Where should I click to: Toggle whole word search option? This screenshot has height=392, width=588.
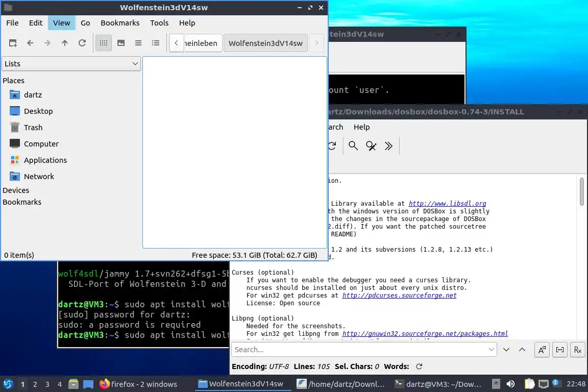pyautogui.click(x=560, y=350)
